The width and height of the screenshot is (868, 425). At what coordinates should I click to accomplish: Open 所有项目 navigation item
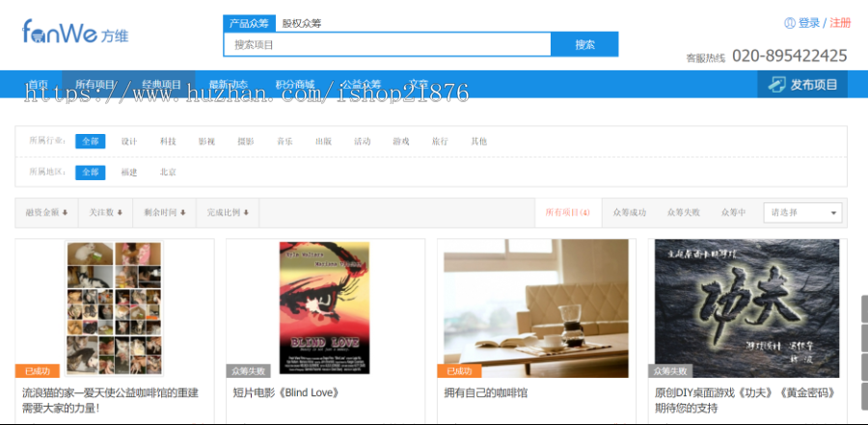[95, 84]
